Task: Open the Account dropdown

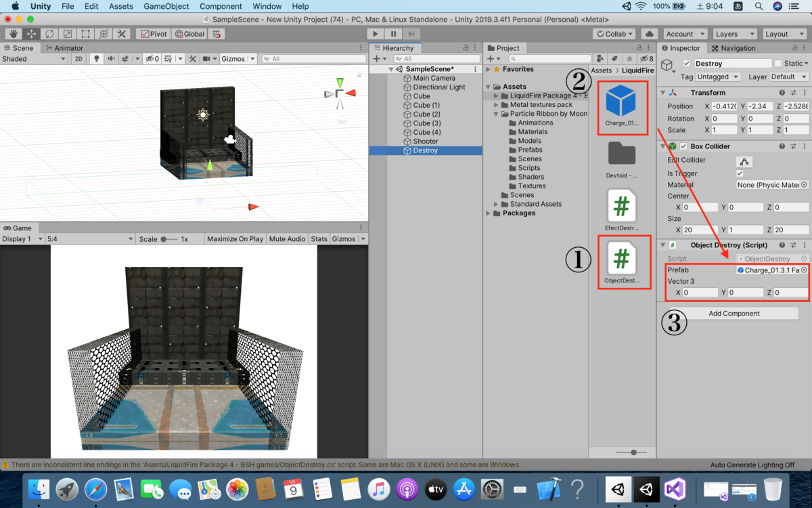Action: pyautogui.click(x=685, y=34)
